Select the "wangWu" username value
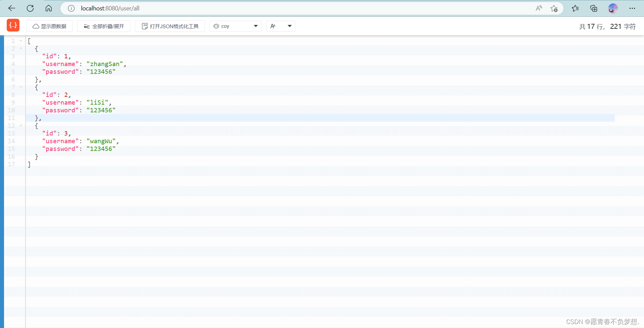644x328 pixels. coord(101,141)
